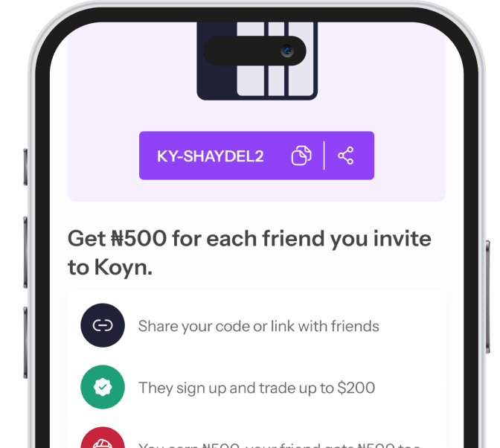
Task: Tap the red circular icon at bottom
Action: pos(103,438)
